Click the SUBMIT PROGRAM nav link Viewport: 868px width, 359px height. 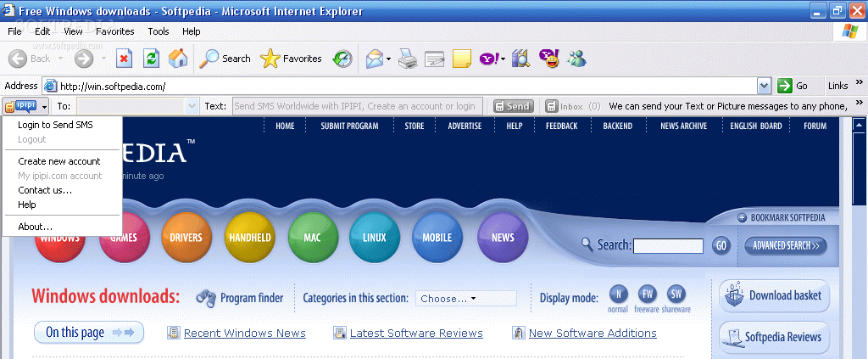349,126
